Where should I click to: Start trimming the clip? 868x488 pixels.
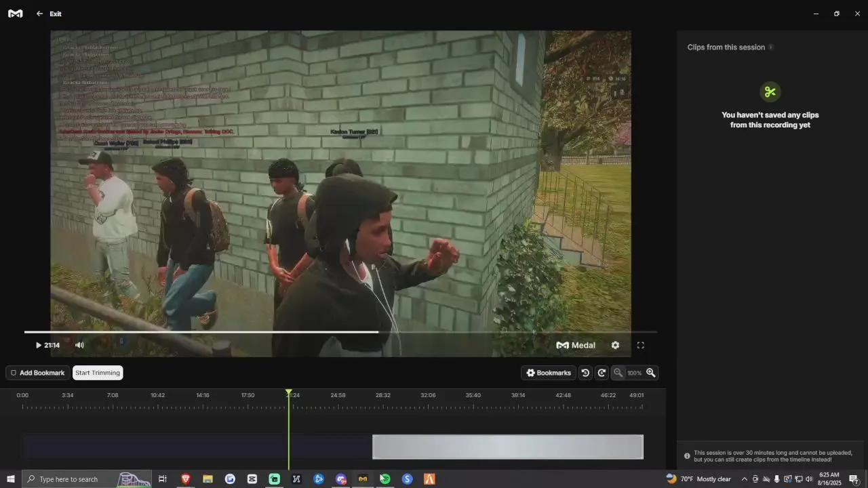click(98, 373)
